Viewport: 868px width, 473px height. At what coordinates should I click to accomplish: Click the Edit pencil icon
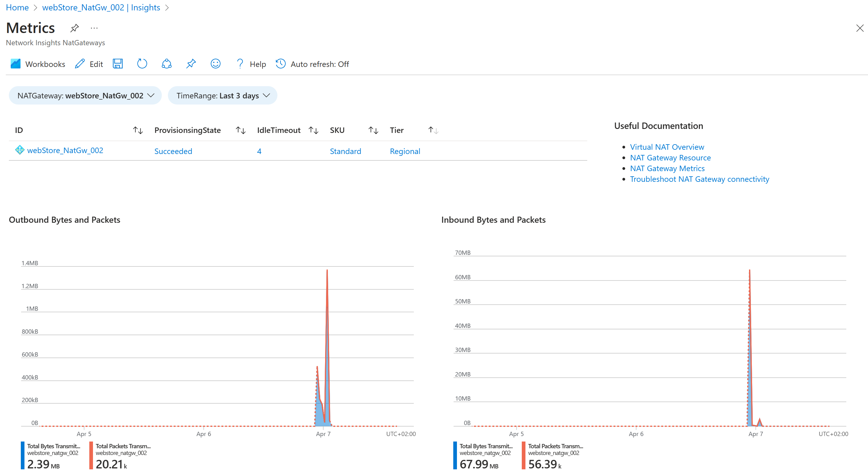(x=80, y=64)
